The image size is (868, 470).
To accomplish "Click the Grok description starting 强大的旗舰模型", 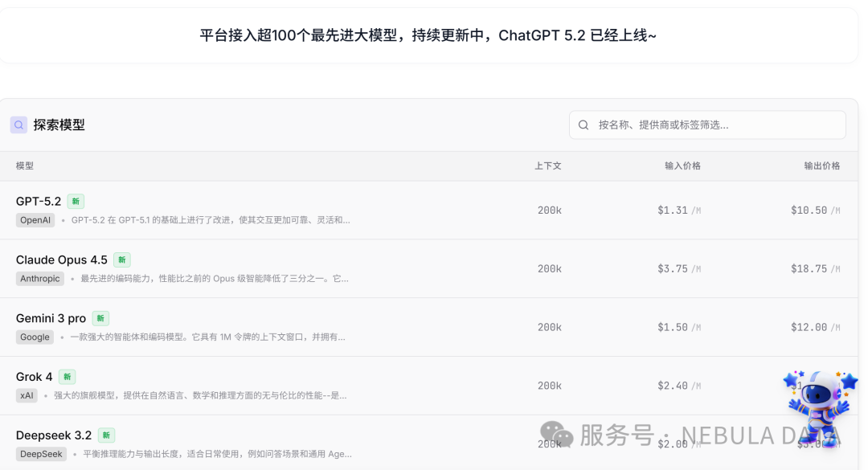I will (x=200, y=395).
